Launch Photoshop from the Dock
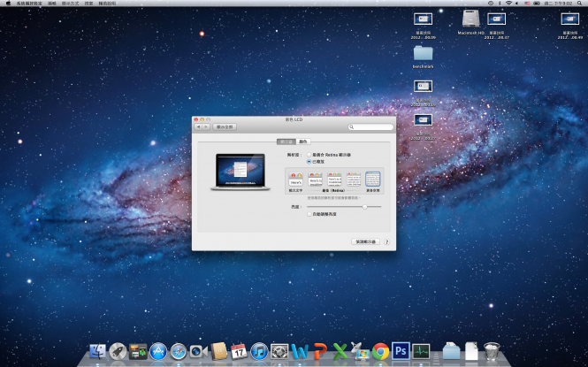 click(401, 351)
